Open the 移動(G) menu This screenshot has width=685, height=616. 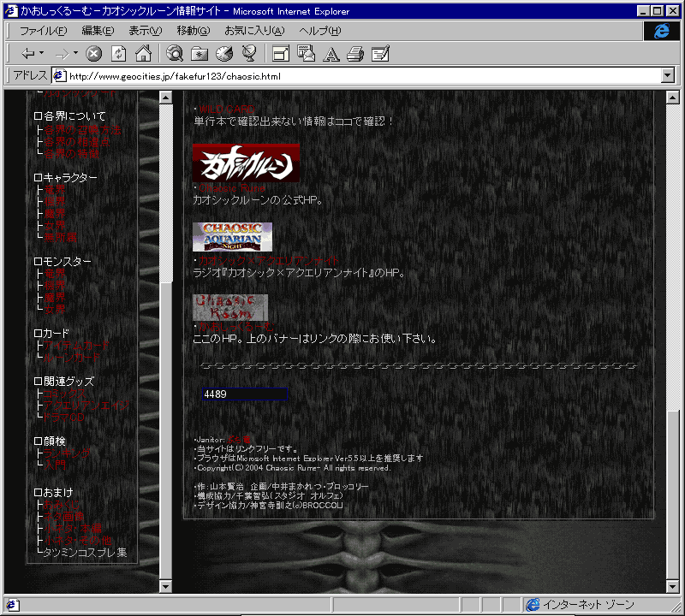(194, 31)
